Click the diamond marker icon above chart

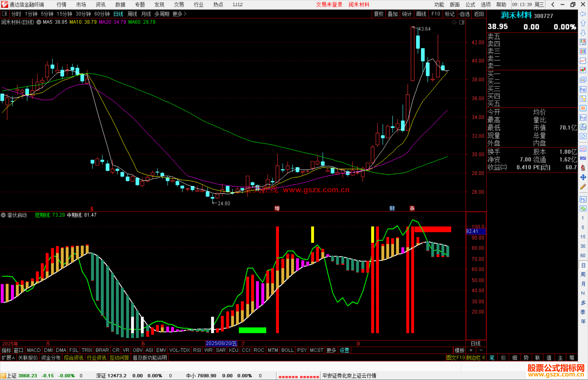tap(454, 22)
